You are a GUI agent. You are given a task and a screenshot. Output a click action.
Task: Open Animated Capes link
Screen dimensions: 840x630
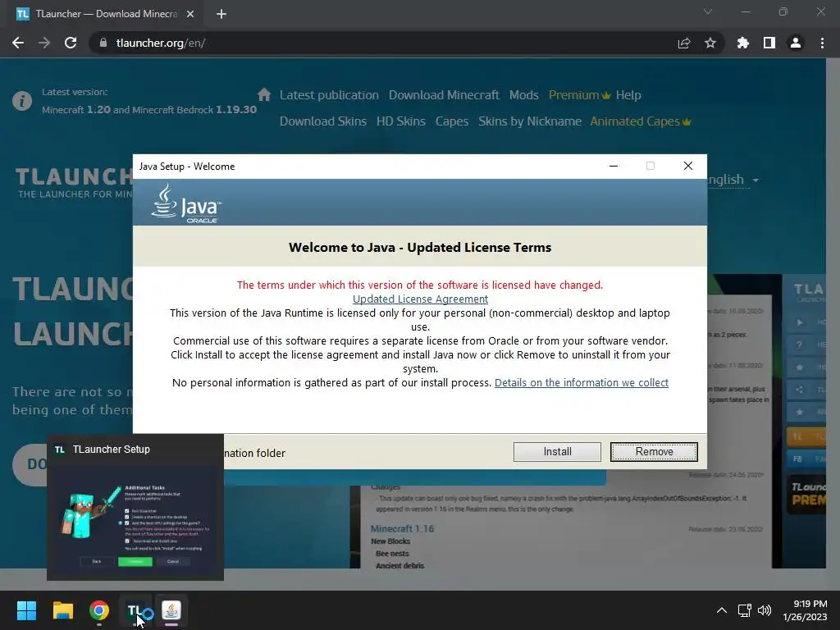coord(641,121)
